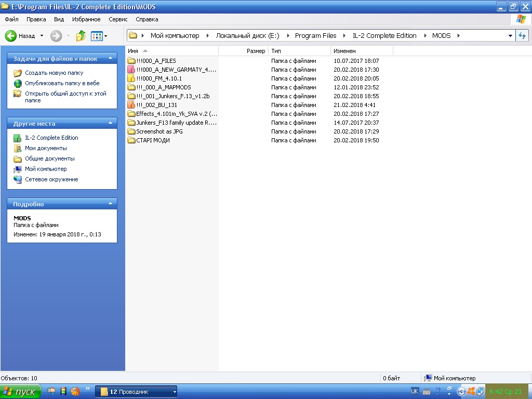Click the new folder icon in tasks
This screenshot has width=532, height=399.
click(x=18, y=73)
